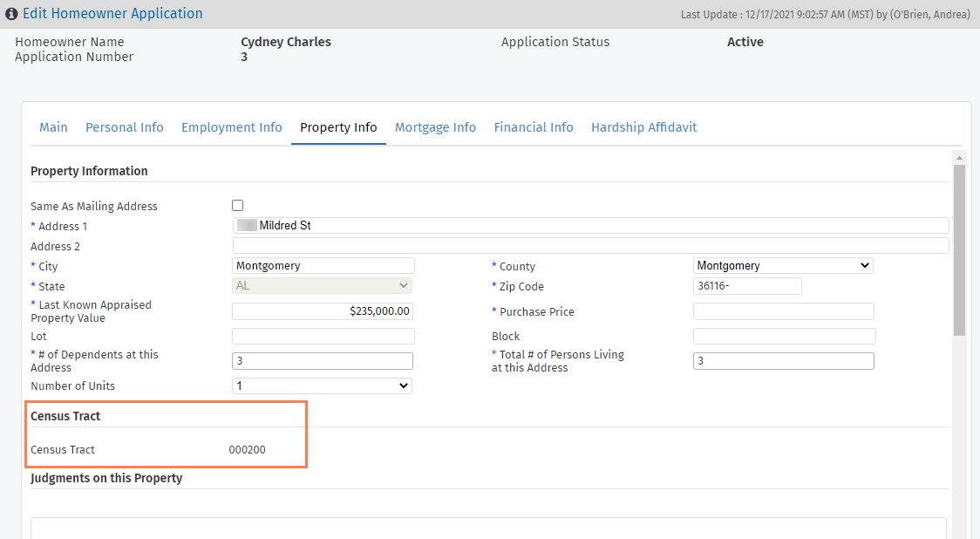Go to the Employment Info tab
Image resolution: width=980 pixels, height=539 pixels.
232,127
